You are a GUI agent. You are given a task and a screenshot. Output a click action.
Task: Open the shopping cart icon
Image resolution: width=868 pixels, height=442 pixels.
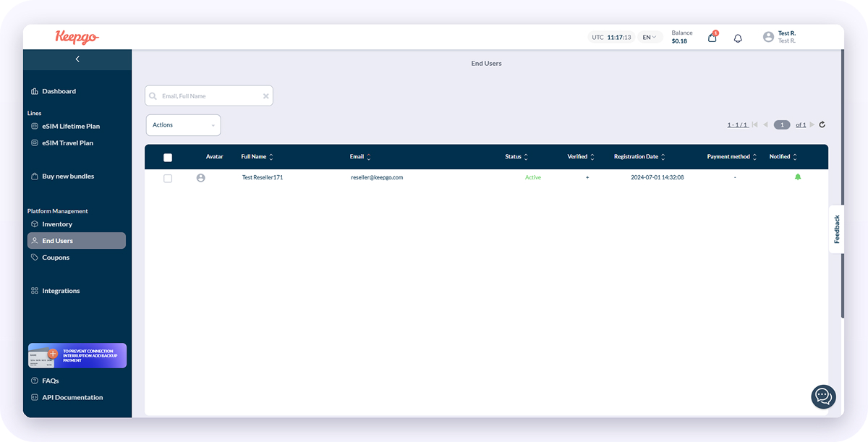click(x=712, y=37)
